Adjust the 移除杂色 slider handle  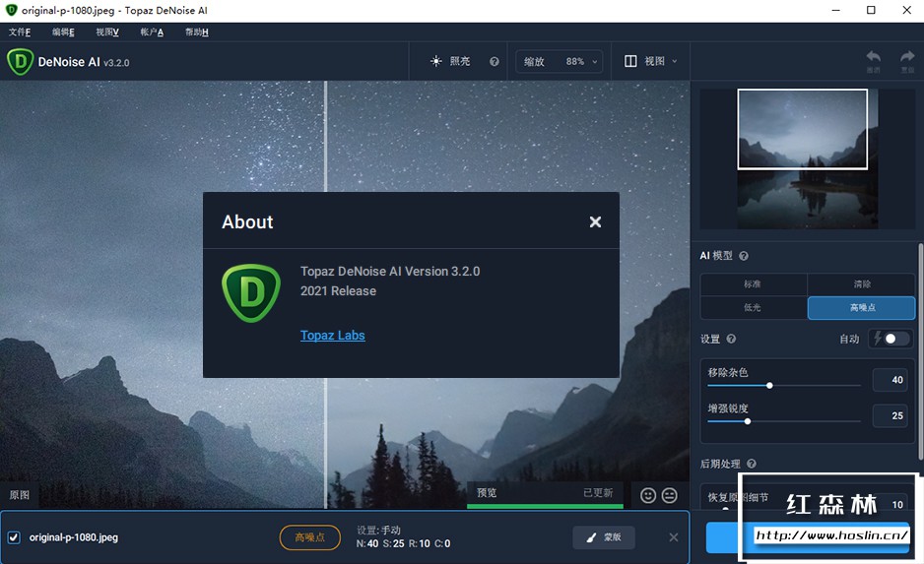pyautogui.click(x=769, y=386)
